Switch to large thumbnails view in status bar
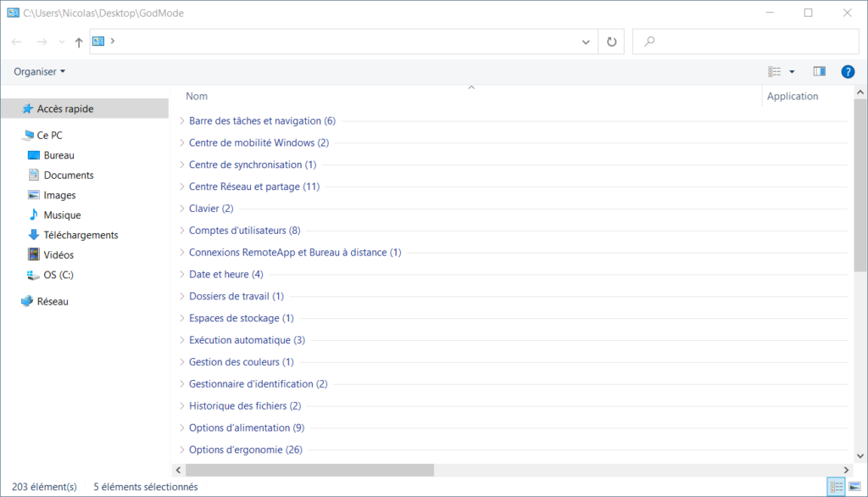Image resolution: width=868 pixels, height=497 pixels. tap(854, 487)
